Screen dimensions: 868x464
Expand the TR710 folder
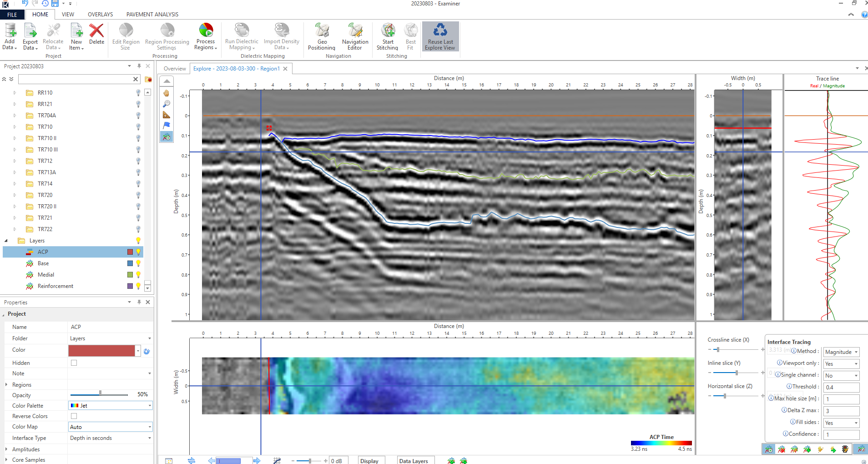pos(15,127)
